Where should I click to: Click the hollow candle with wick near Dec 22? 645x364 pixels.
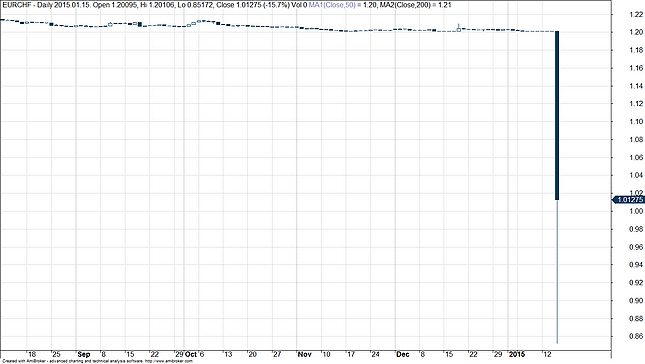coord(459,28)
